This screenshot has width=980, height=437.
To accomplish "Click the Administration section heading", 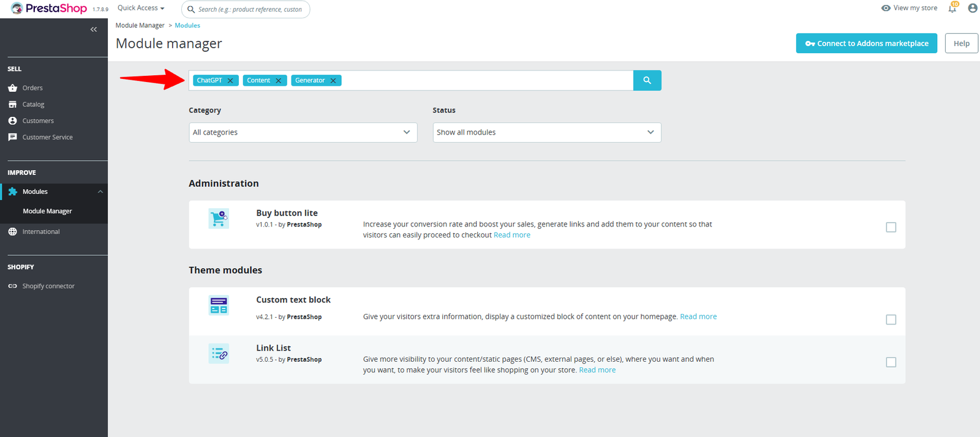I will [224, 183].
